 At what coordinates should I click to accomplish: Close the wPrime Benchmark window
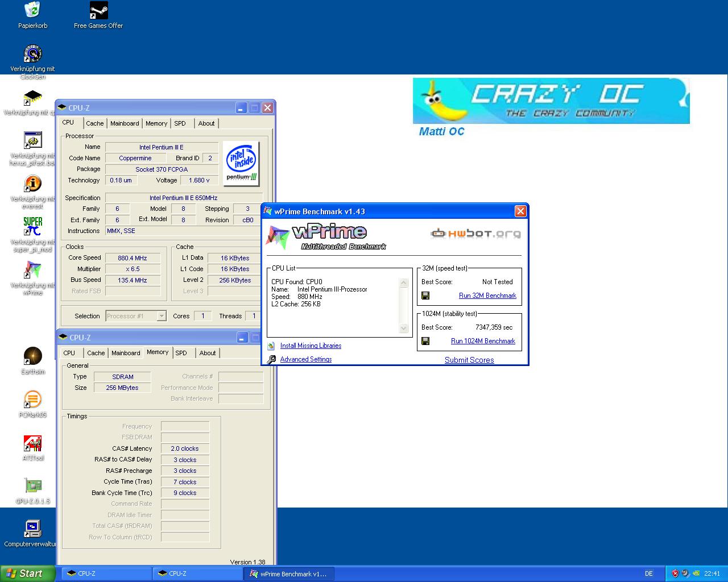(520, 211)
